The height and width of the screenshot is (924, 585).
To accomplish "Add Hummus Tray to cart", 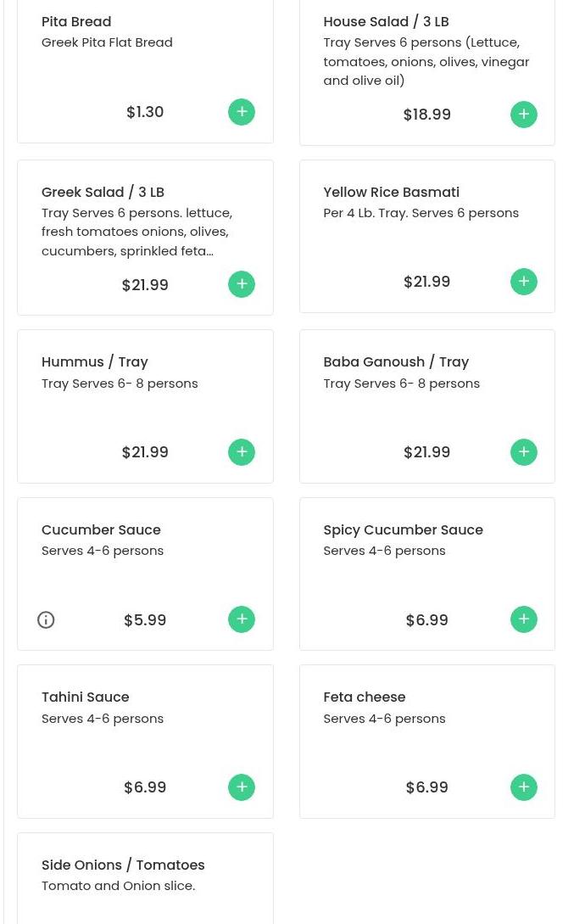I will coord(242,452).
